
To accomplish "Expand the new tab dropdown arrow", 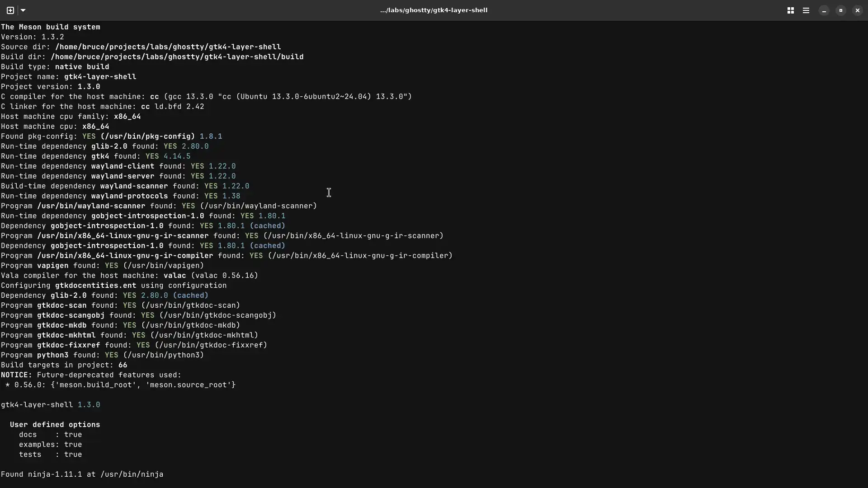I will pos(23,10).
